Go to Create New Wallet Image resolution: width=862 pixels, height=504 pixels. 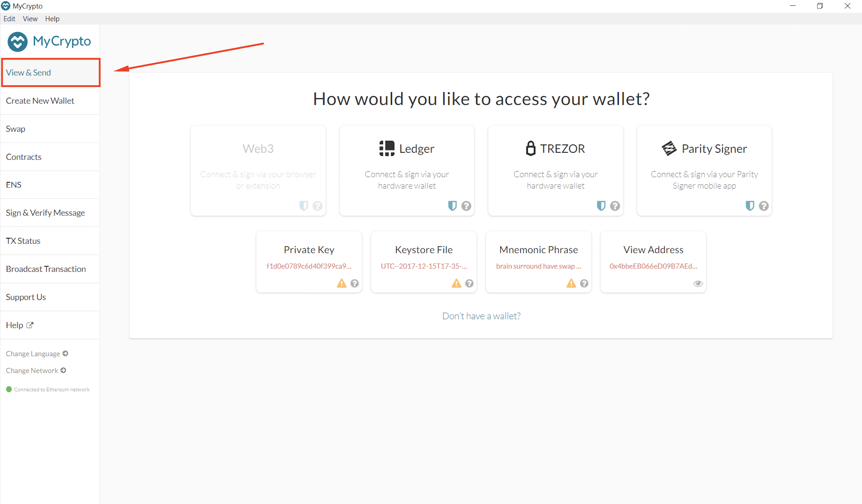tap(50, 101)
